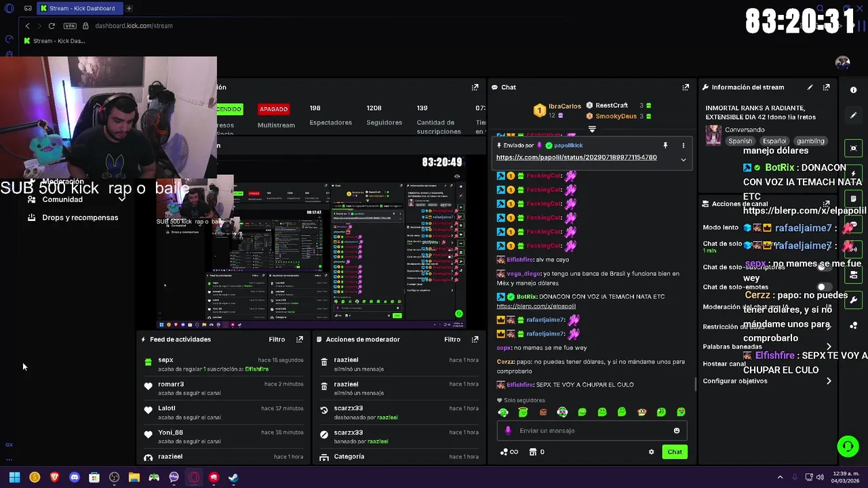Pop out the Chat panel
This screenshot has width=868, height=488.
pyautogui.click(x=686, y=87)
